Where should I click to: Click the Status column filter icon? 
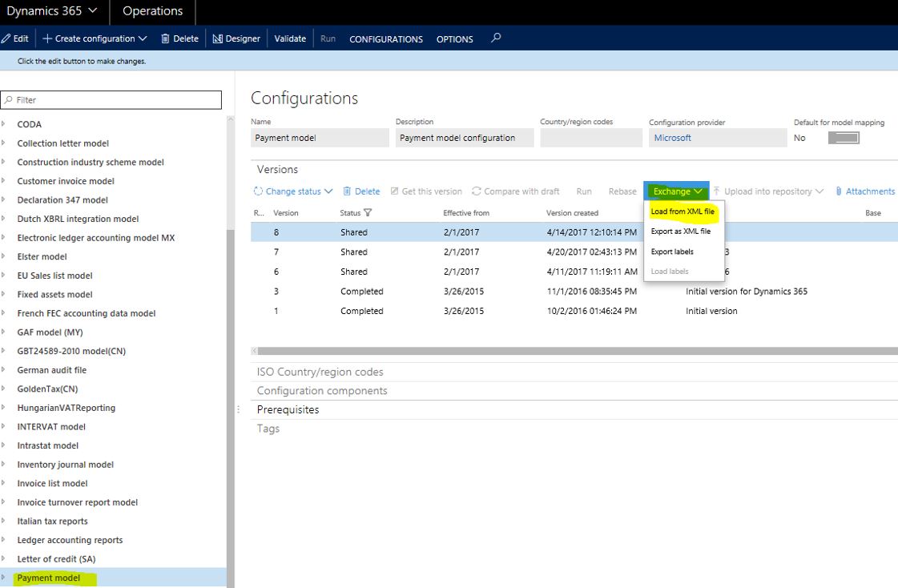tap(368, 213)
